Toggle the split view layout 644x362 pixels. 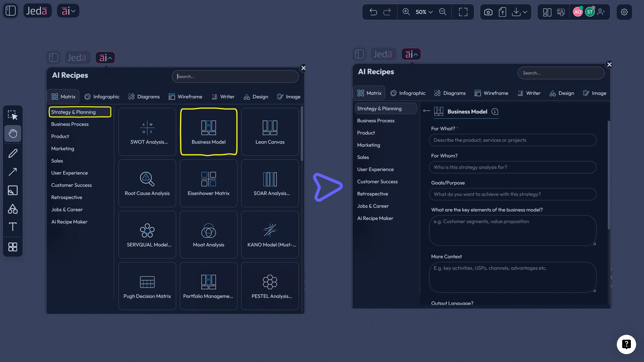click(547, 12)
